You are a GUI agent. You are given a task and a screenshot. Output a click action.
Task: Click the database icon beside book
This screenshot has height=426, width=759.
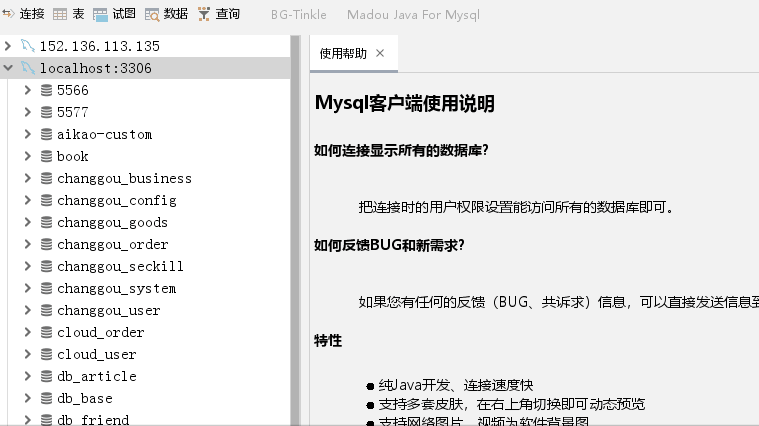pos(46,156)
